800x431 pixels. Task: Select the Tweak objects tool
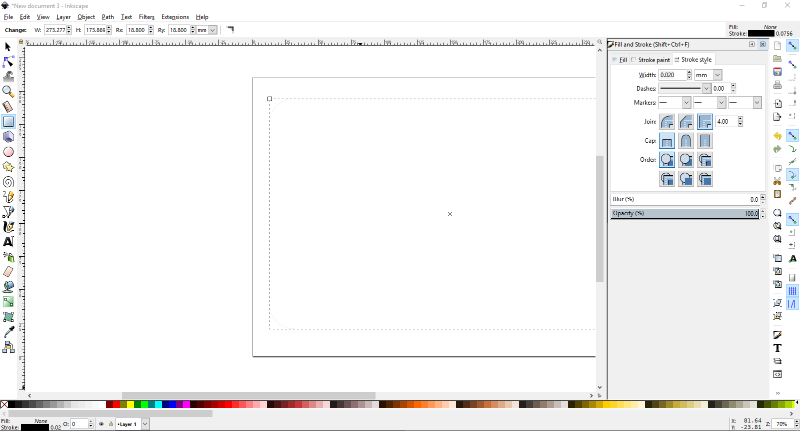(x=8, y=77)
